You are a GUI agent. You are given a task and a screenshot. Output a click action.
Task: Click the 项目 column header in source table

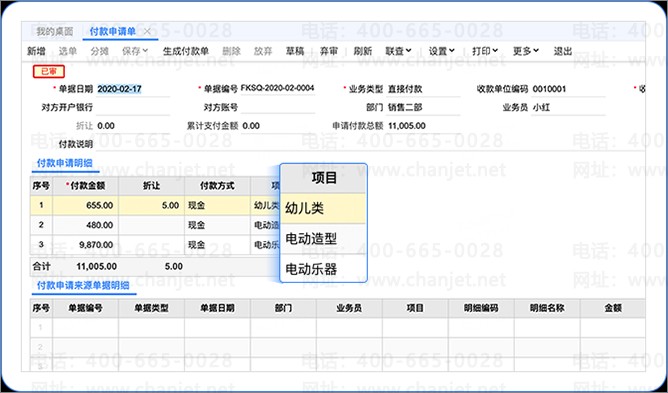tap(415, 308)
